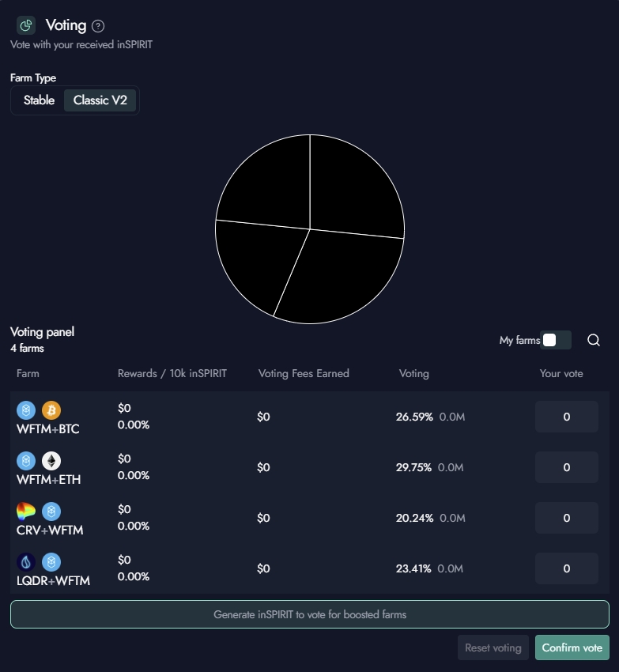The image size is (619, 672).
Task: Click the Bitcoin token icon in WFTM+BTC
Action: [51, 410]
